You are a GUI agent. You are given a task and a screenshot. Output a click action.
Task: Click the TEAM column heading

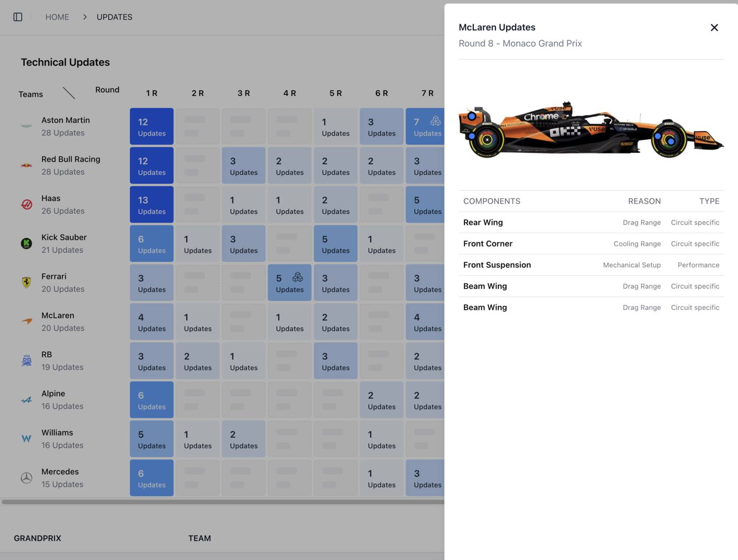tap(200, 538)
